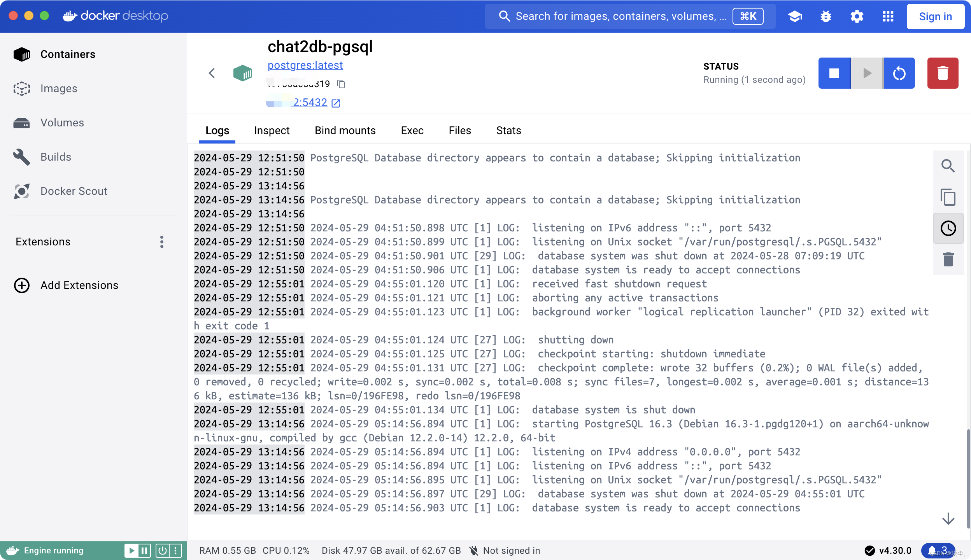Go back with the left chevron arrow
The image size is (971, 560).
pyautogui.click(x=212, y=73)
